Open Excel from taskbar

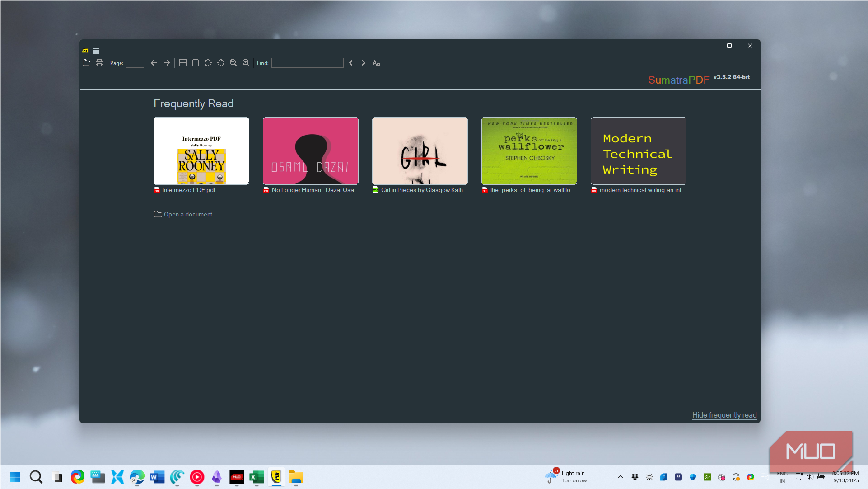[257, 477]
